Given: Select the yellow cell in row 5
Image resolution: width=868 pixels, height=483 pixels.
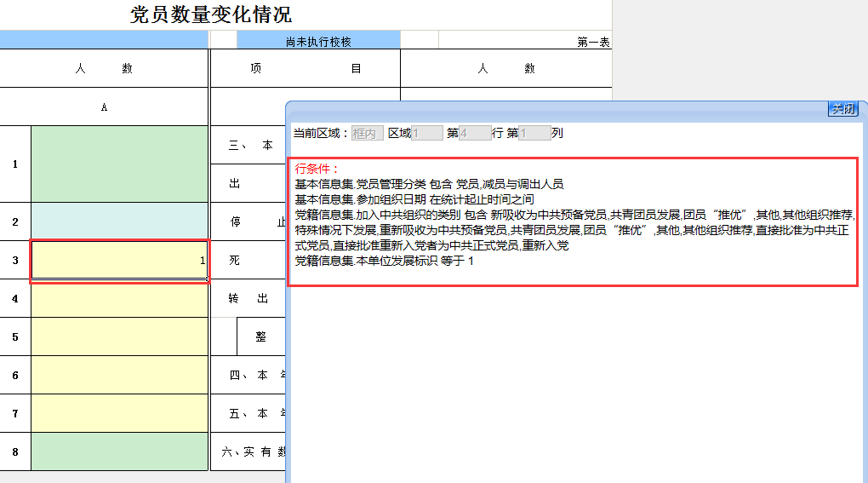Looking at the screenshot, I should (120, 336).
